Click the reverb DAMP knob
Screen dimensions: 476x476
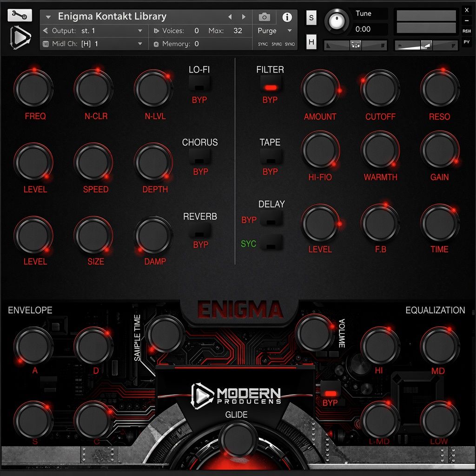[x=153, y=235]
